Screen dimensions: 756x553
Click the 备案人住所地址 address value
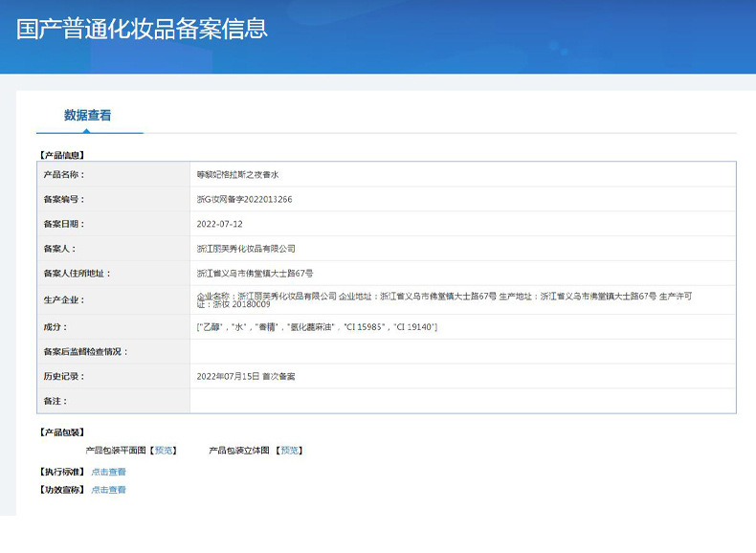(255, 274)
